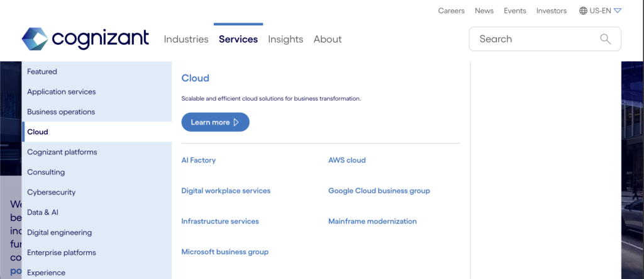Click into the Search field
The width and height of the screenshot is (644, 279).
point(545,39)
